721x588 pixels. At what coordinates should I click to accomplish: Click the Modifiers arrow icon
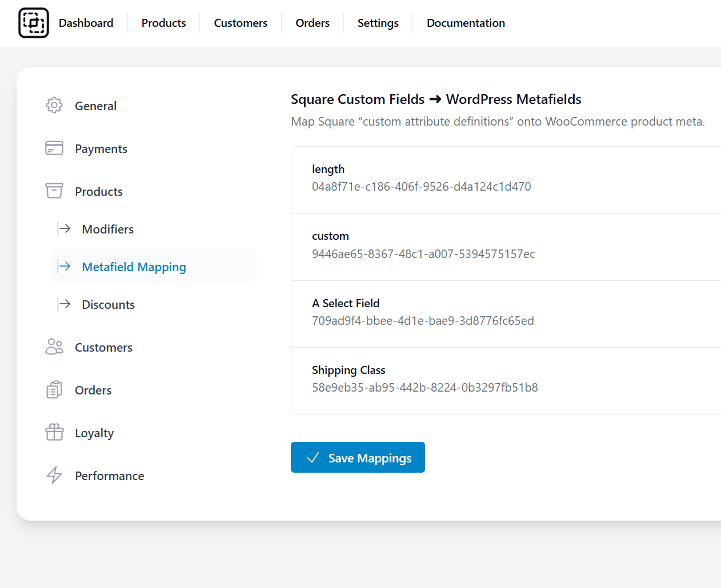[x=64, y=228]
